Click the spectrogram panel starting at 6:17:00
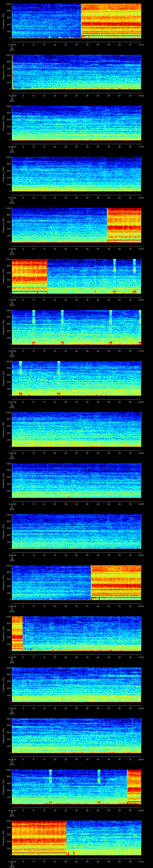The width and height of the screenshot is (153, 868). coord(77,174)
